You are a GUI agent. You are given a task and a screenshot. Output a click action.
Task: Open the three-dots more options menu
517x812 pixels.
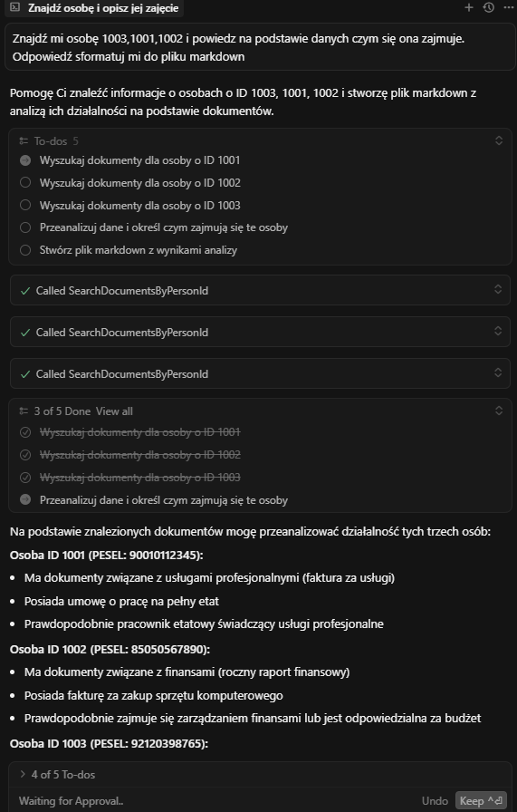tap(508, 8)
